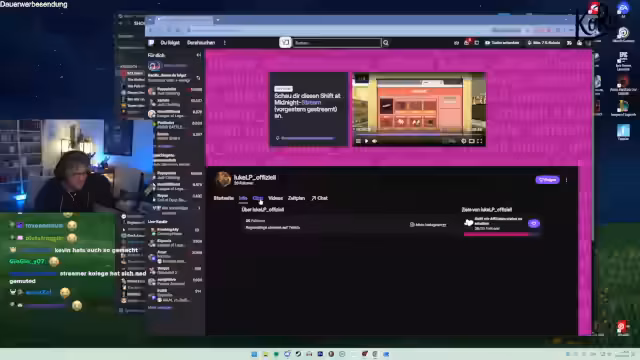The height and width of the screenshot is (360, 640).
Task: Follow lukeLP_offiziell with the Folgen button
Action: [x=547, y=180]
